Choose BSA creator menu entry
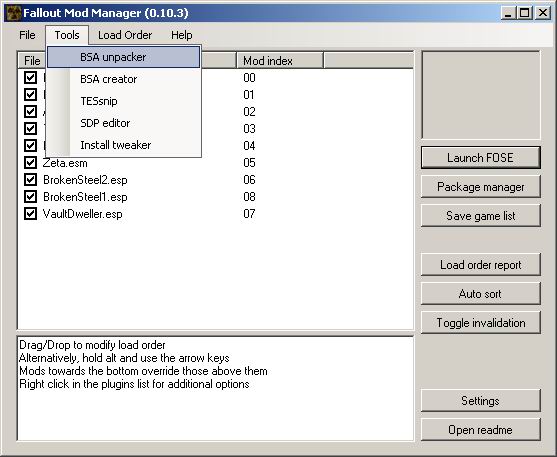The image size is (557, 457). (124, 79)
